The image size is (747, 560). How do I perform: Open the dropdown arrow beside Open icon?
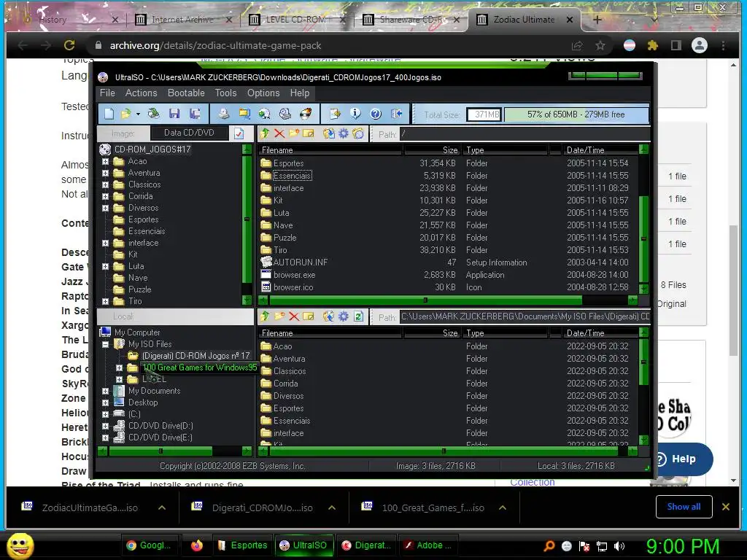pos(138,114)
